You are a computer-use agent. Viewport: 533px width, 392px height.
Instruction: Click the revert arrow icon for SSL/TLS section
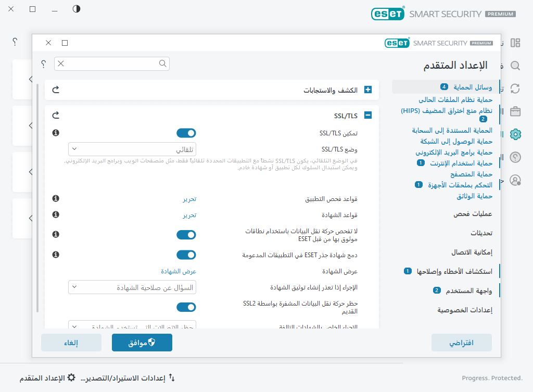click(x=56, y=116)
